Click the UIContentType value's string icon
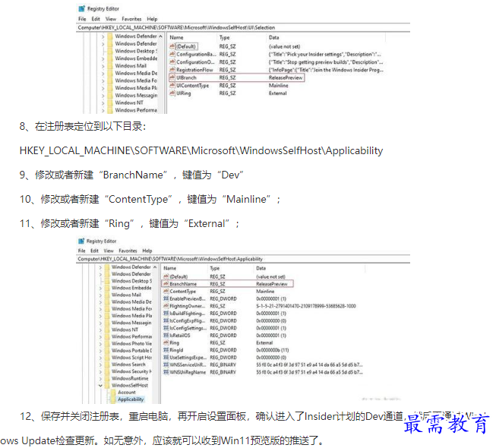Image resolution: width=496 pixels, height=448 pixels. tap(172, 85)
